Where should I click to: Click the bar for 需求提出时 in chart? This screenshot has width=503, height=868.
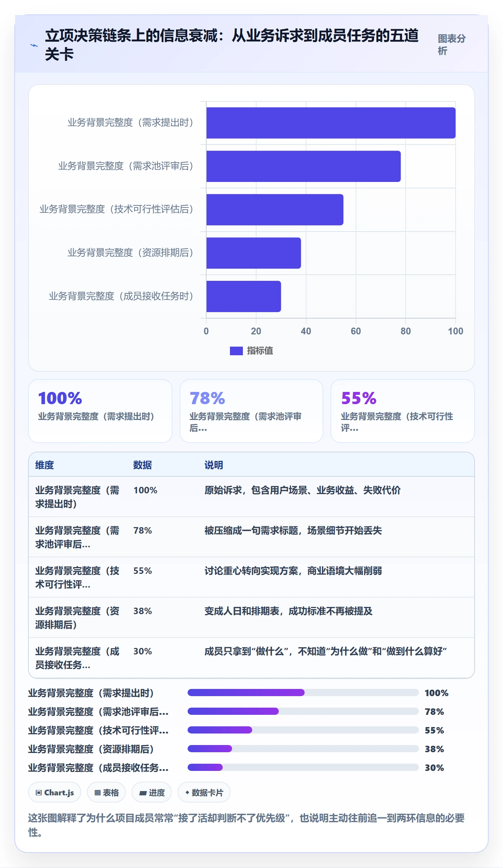[x=331, y=123]
